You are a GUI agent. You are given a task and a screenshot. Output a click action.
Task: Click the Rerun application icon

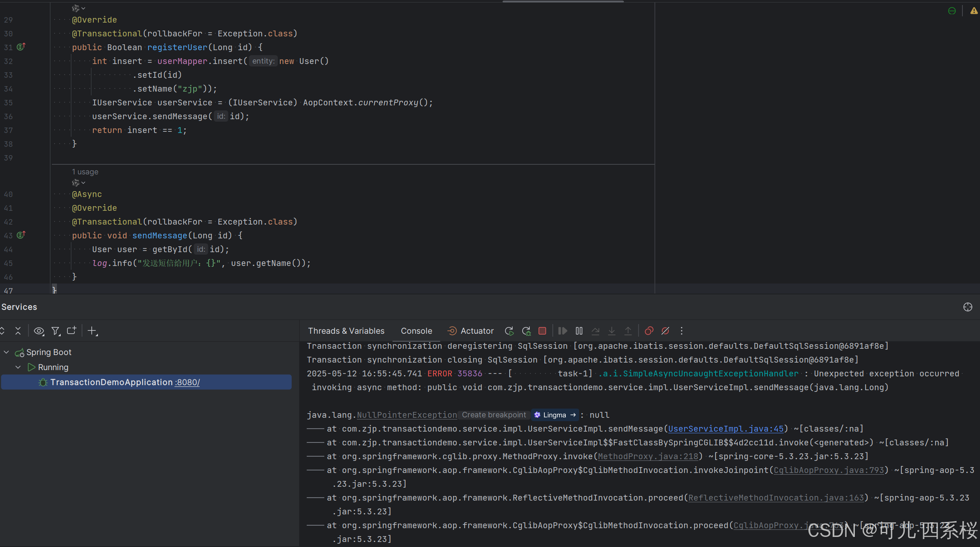tap(509, 331)
